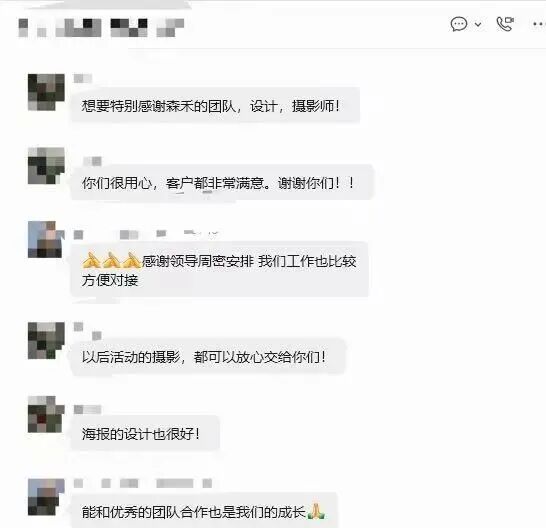Open avatar beside 海报的设计也很好 message
This screenshot has height=528, width=546.
(46, 414)
